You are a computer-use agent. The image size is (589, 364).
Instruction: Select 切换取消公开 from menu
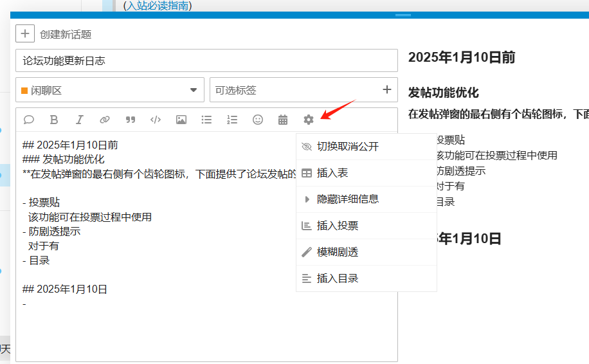tap(347, 147)
